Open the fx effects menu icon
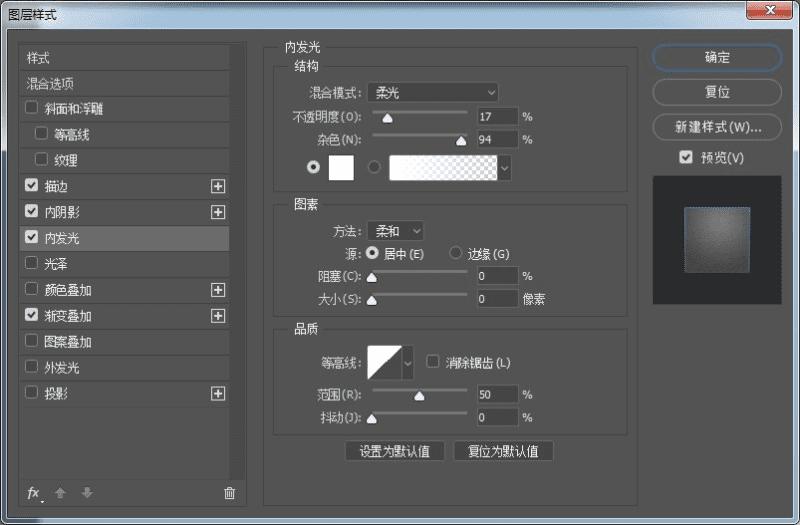Viewport: 800px width, 525px height. coord(34,493)
